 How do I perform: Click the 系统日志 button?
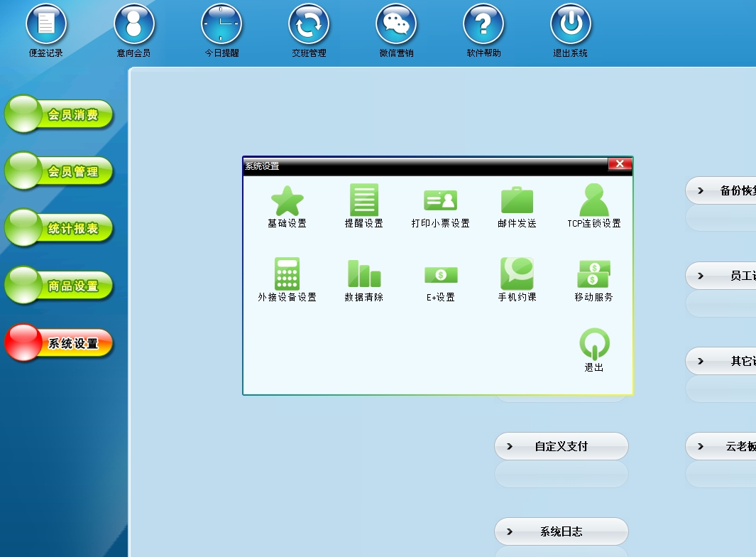point(561,531)
